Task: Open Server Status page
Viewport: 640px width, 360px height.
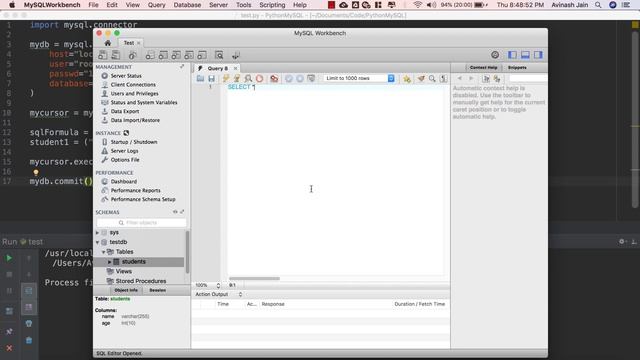Action: click(x=126, y=76)
